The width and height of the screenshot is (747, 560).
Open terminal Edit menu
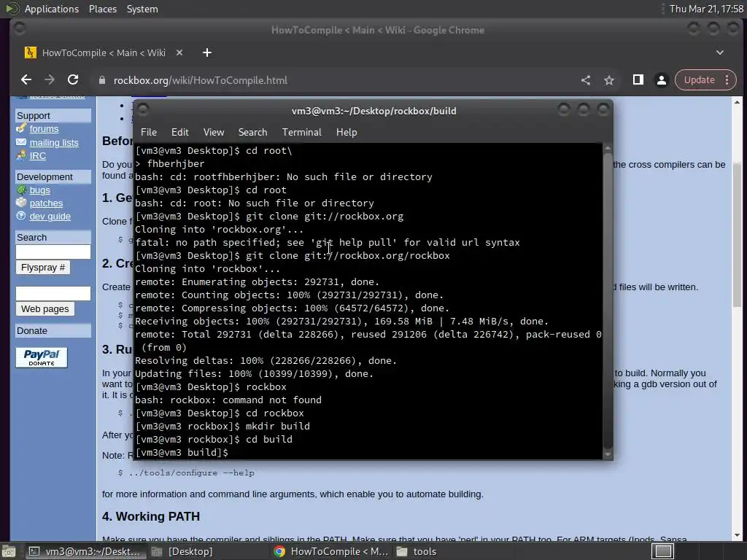(x=179, y=133)
